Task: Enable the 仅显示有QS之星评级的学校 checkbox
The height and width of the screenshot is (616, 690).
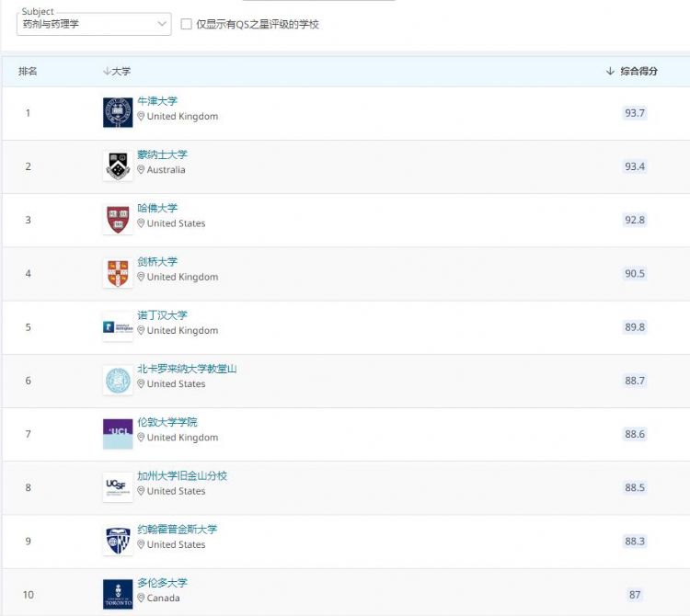Action: pos(187,24)
